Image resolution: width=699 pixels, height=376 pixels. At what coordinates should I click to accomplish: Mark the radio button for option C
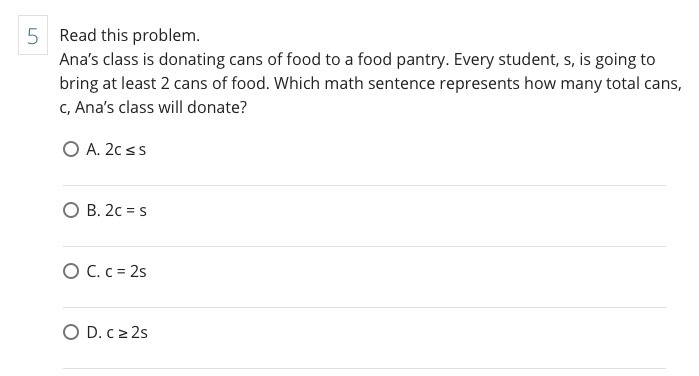71,271
